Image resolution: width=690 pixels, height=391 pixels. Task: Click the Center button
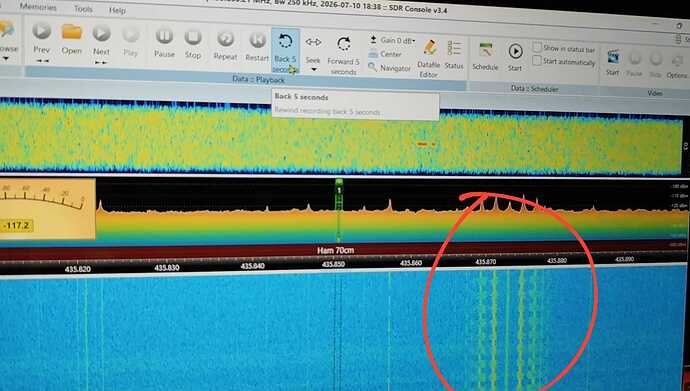(385, 54)
